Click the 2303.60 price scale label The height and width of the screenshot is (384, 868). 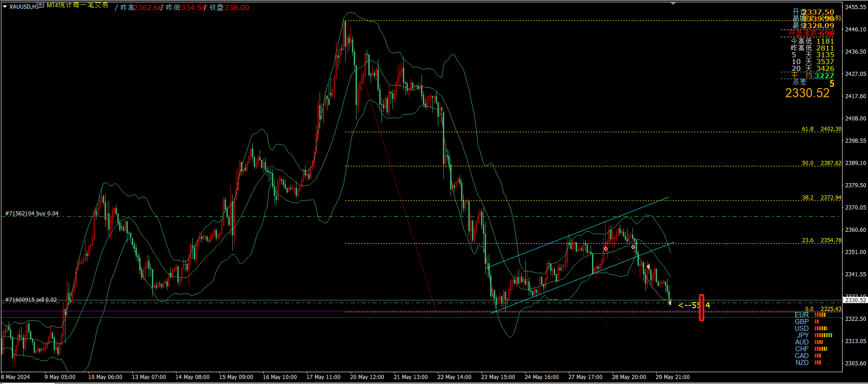[855, 363]
